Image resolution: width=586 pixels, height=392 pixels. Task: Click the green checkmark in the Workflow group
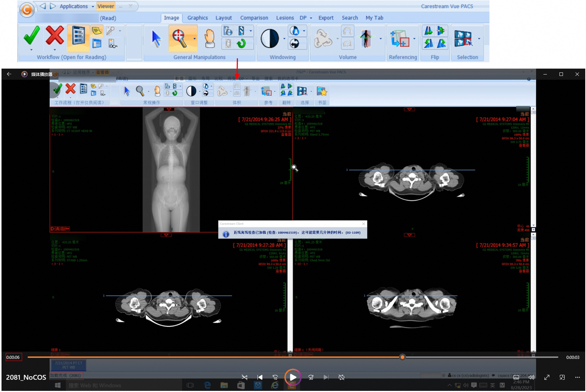tap(32, 35)
